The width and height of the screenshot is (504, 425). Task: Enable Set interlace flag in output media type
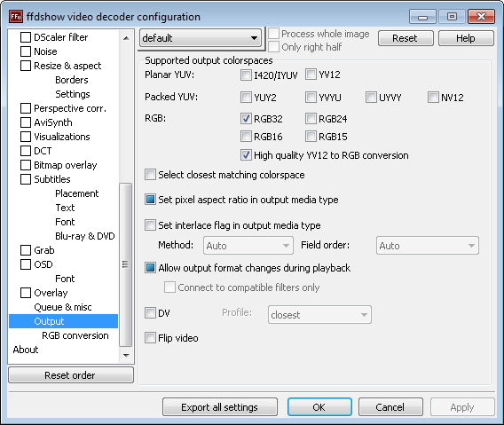click(150, 225)
